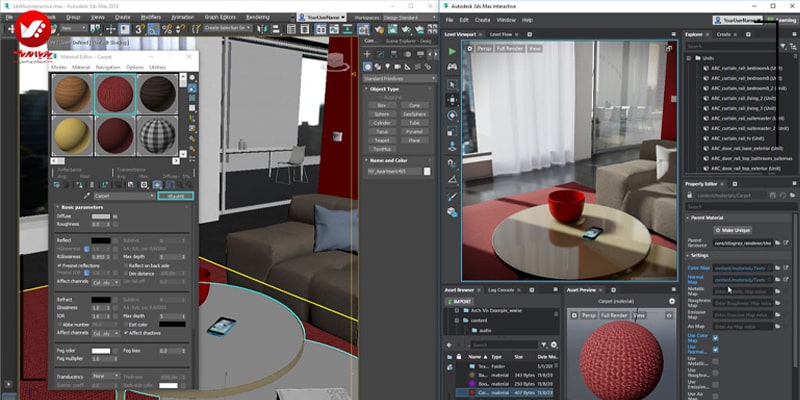Click the lock icon in Property Editor
Viewport: 800px width, 400px height.
click(x=690, y=195)
